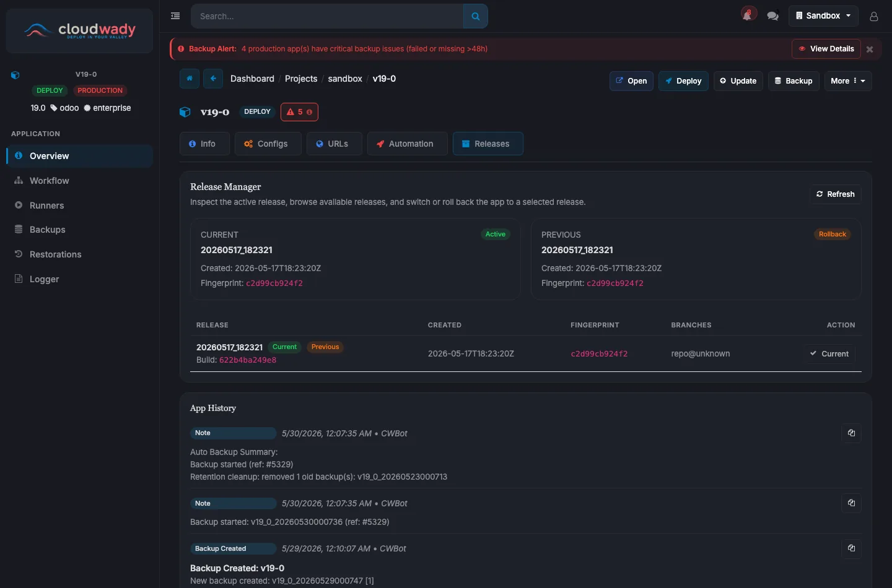This screenshot has height=588, width=892.
Task: Click the DEPLOY badge in sidebar
Action: 50,90
